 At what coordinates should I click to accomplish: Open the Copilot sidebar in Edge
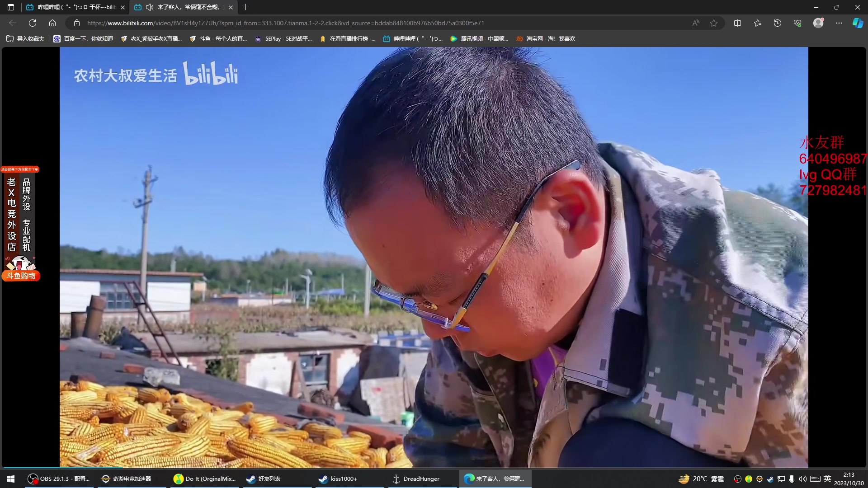click(x=857, y=23)
